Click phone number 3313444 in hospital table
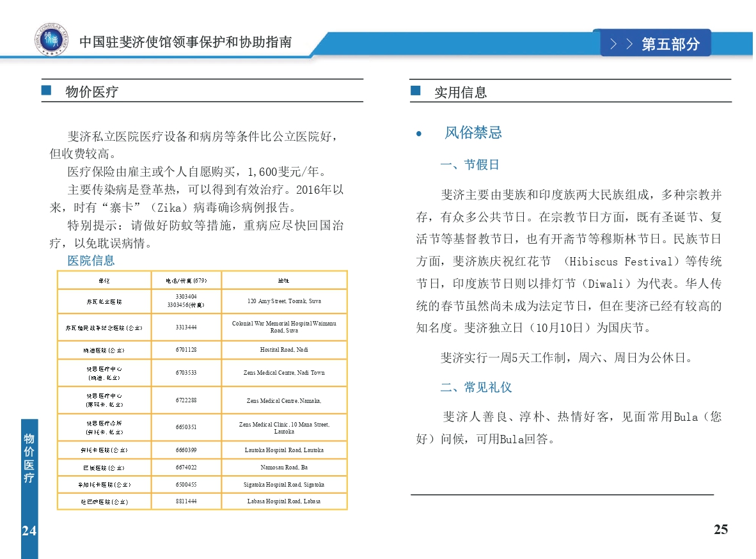Image resolution: width=756 pixels, height=559 pixels. click(186, 327)
